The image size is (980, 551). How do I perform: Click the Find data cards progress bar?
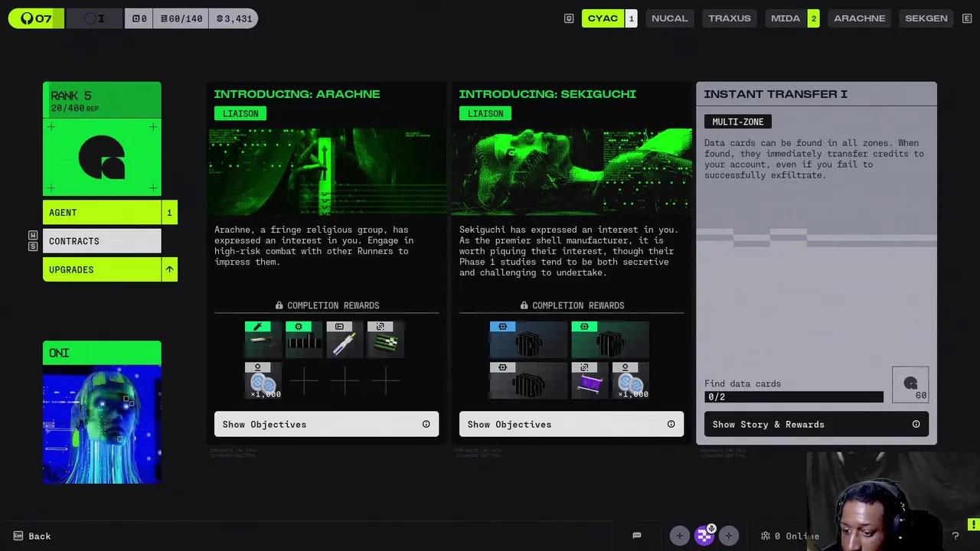794,396
